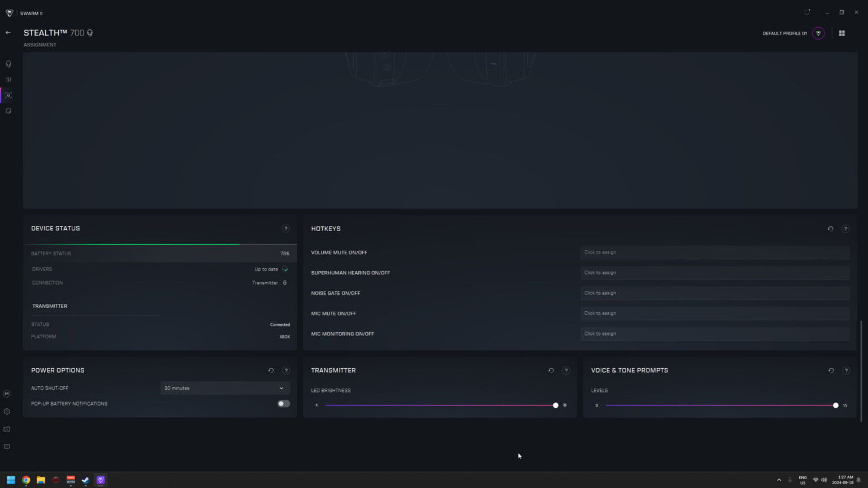Reset Power Options settings

point(271,371)
